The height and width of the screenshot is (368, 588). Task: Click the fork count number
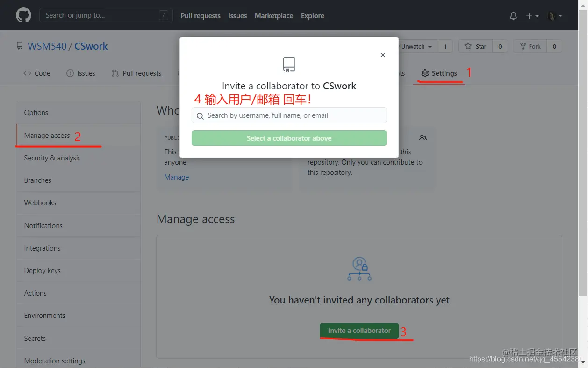pos(554,46)
